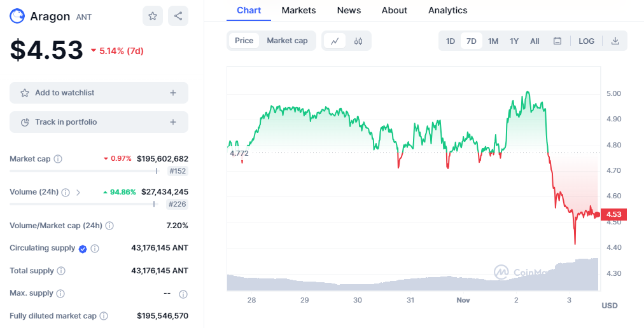Switch to the Chart tab
Screen dimensions: 644x328
[248, 10]
